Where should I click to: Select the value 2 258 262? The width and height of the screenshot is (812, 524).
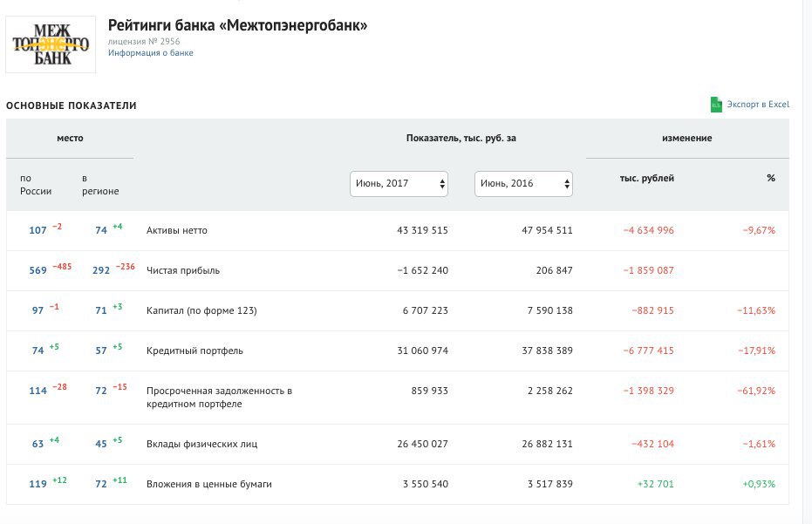click(550, 391)
